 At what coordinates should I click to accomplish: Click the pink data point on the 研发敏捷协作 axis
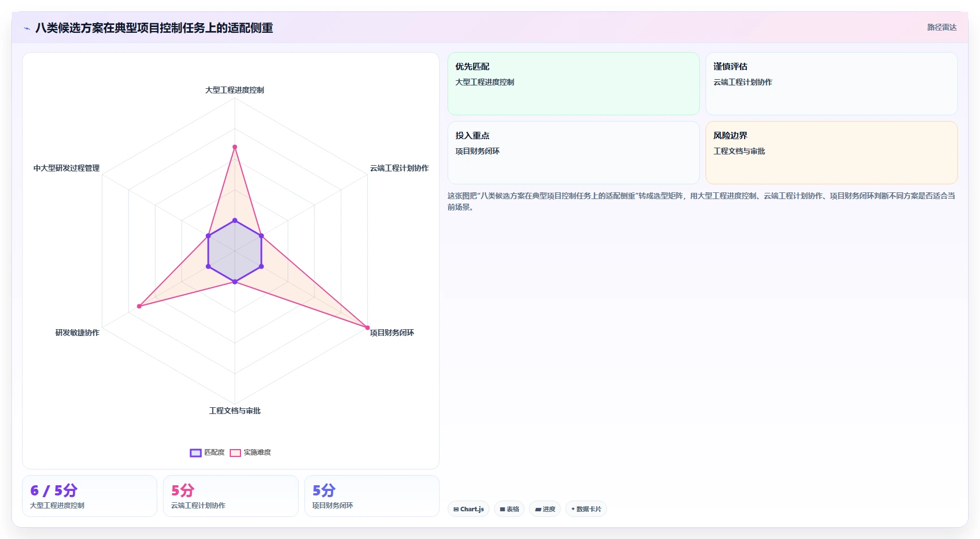point(139,307)
